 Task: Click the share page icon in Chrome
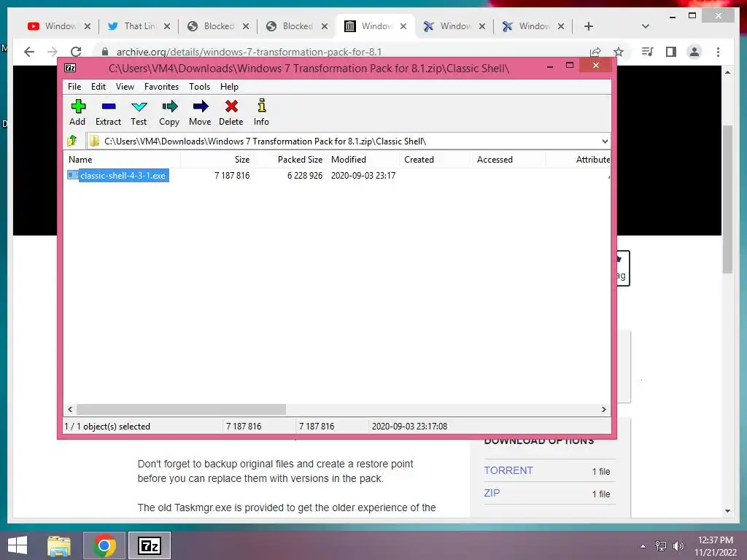(x=595, y=52)
